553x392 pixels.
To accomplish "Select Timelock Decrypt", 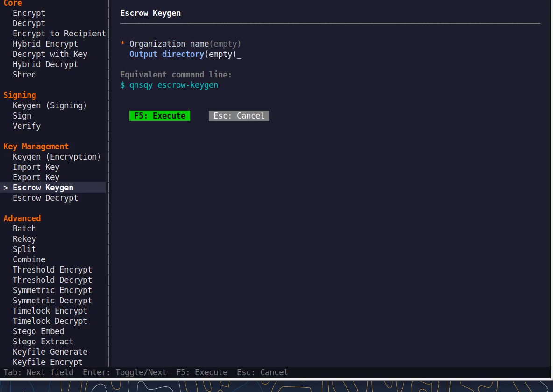I will tap(50, 321).
